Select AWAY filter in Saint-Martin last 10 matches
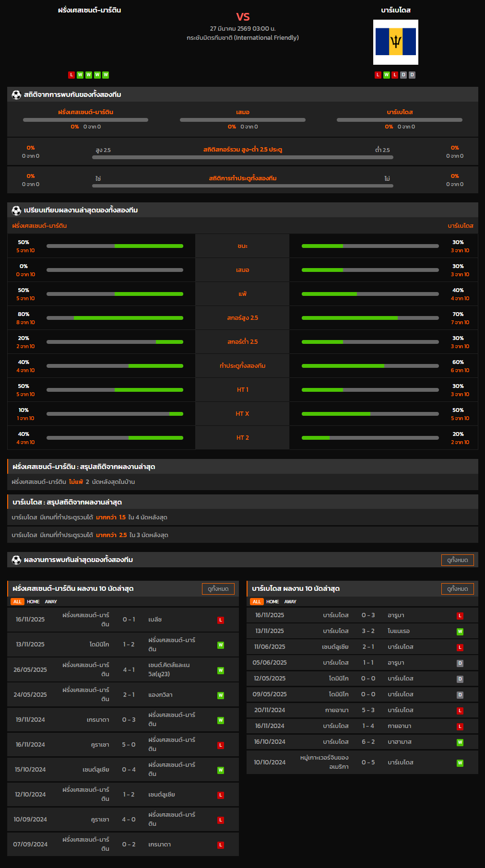The width and height of the screenshot is (485, 868). click(51, 602)
